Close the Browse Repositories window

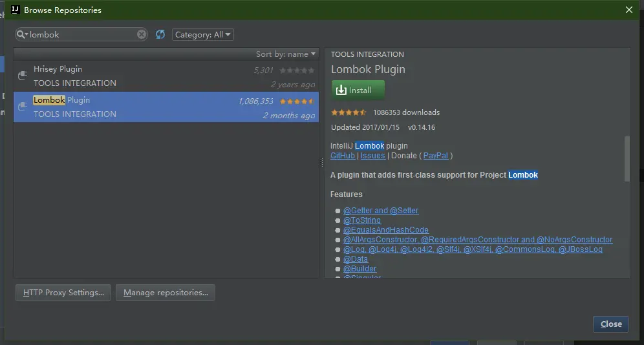click(628, 10)
